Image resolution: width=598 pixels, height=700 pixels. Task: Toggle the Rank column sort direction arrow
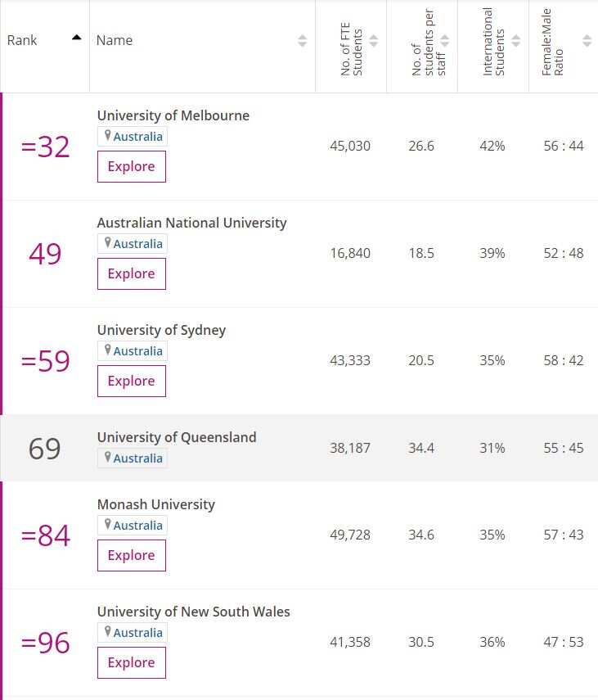[x=76, y=36]
